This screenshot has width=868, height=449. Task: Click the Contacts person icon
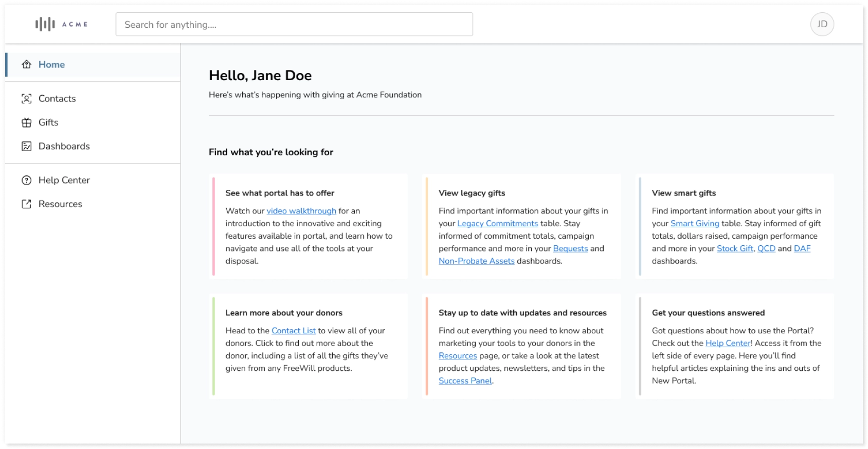(x=27, y=99)
